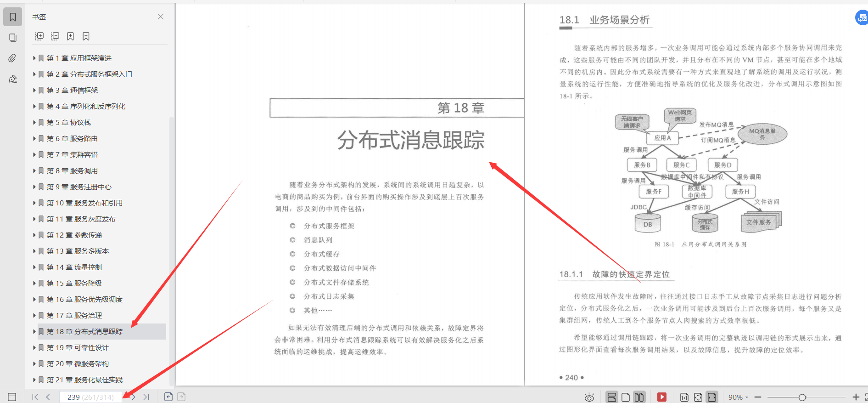Expand the 第 8 章 服务调用 bookmark

34,171
